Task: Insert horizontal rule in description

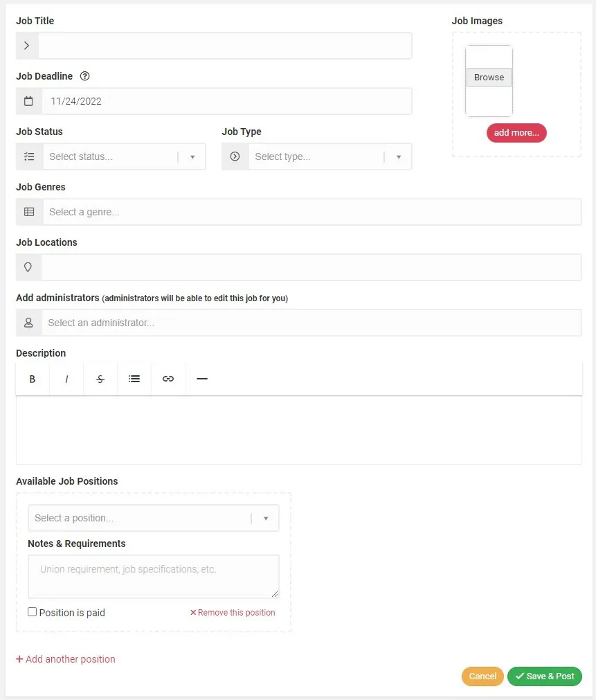Action: (x=202, y=379)
